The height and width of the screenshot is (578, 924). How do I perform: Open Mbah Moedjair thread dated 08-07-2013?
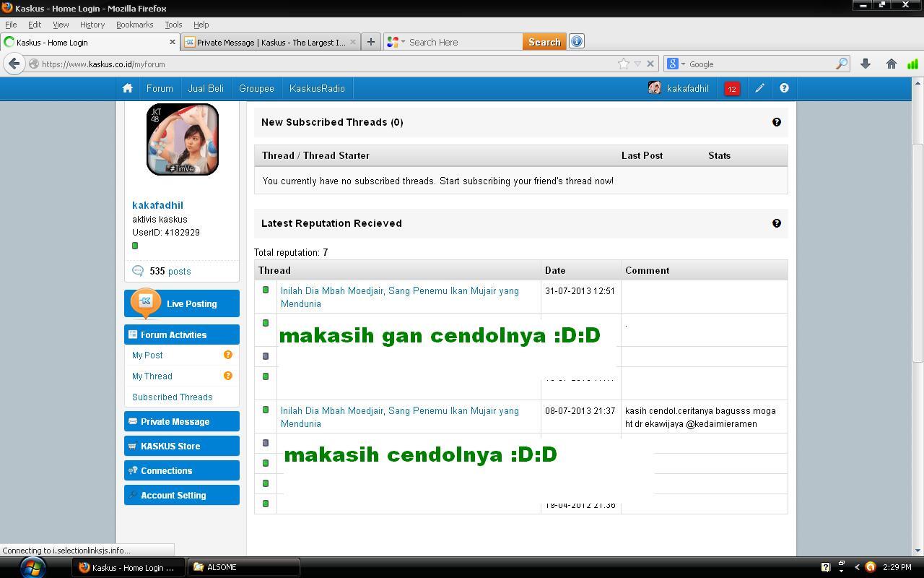pyautogui.click(x=400, y=417)
